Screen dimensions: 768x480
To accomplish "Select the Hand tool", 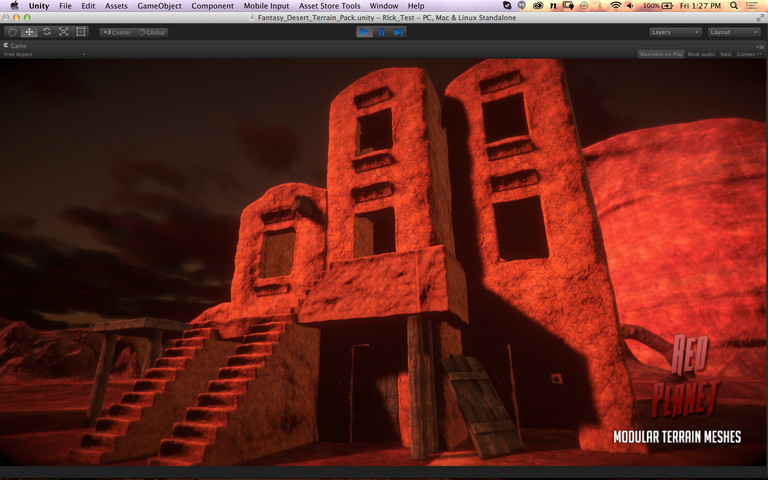I will [12, 32].
